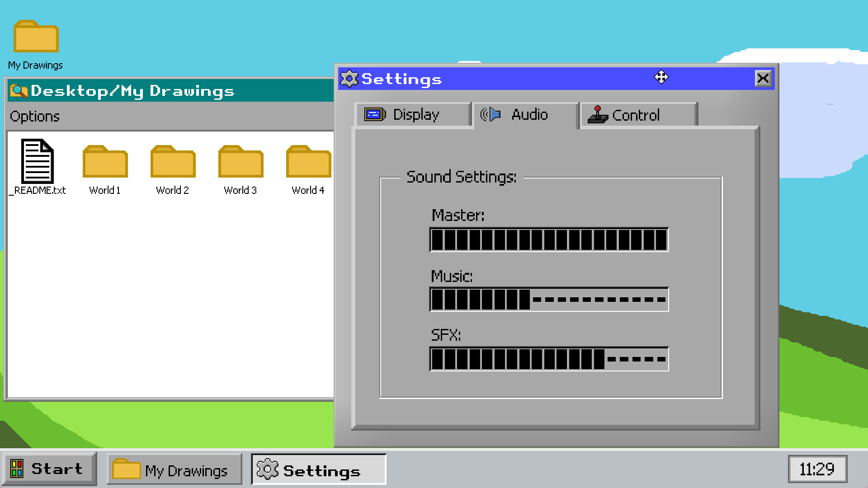
Task: Open the World 2 folder
Action: pyautogui.click(x=173, y=163)
